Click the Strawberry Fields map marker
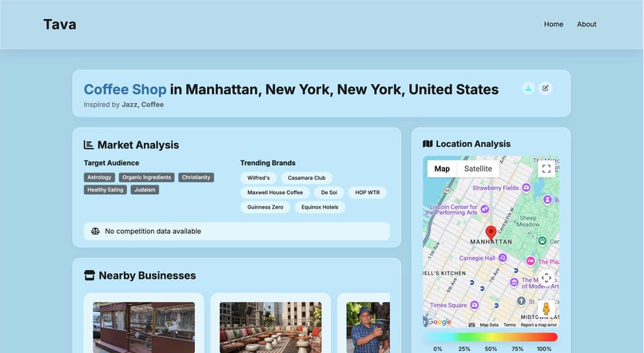Viewport: 644px width, 353px height. [x=526, y=188]
